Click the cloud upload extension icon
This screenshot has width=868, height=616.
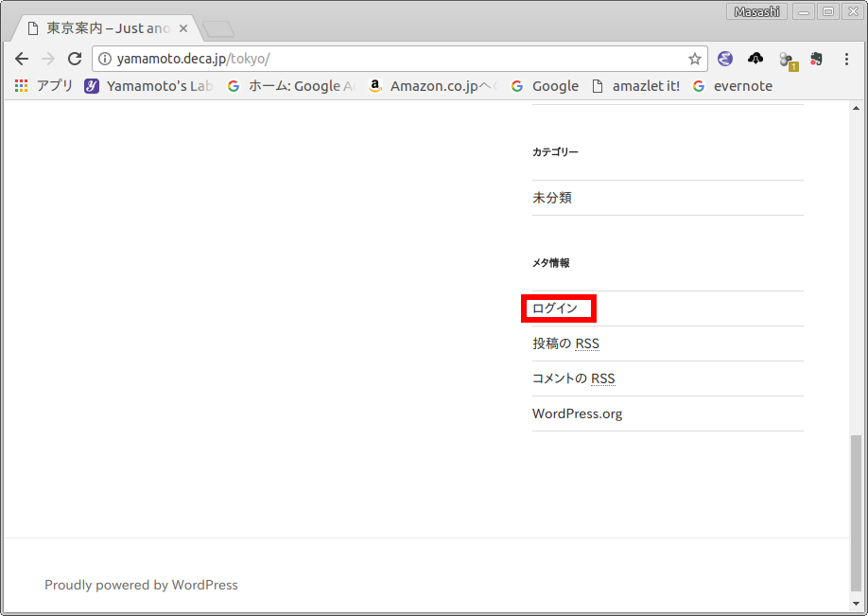click(755, 59)
